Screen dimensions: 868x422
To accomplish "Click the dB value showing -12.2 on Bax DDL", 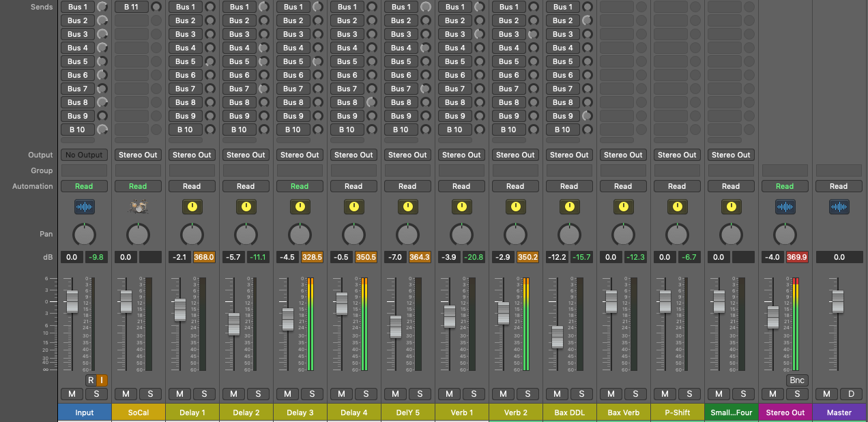I will [x=557, y=257].
